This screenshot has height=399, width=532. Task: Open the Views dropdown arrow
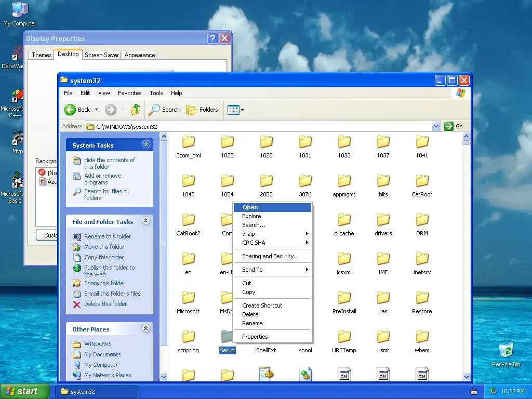point(242,110)
